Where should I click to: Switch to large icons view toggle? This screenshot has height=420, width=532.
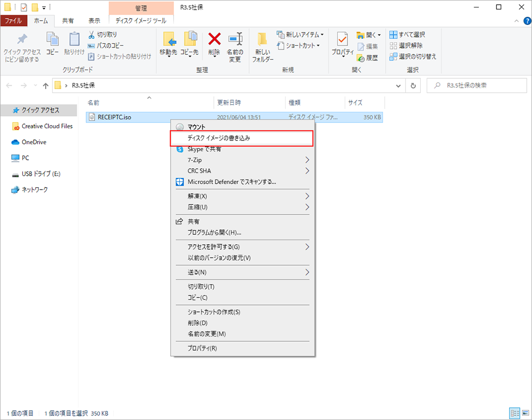click(525, 413)
